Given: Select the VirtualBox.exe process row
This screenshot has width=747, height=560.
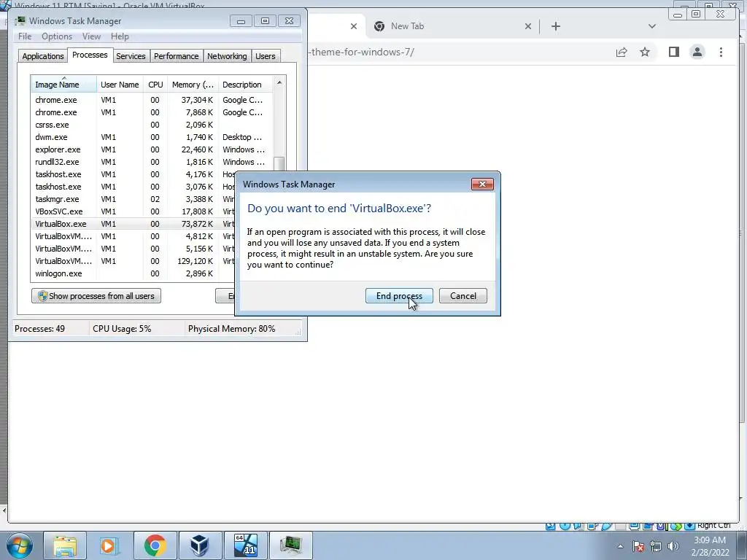Looking at the screenshot, I should [133, 224].
